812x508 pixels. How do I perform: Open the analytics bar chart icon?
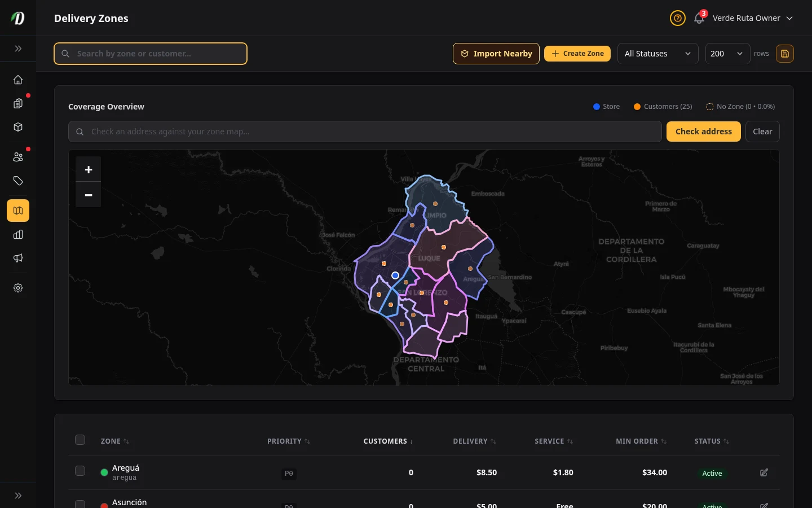point(18,234)
